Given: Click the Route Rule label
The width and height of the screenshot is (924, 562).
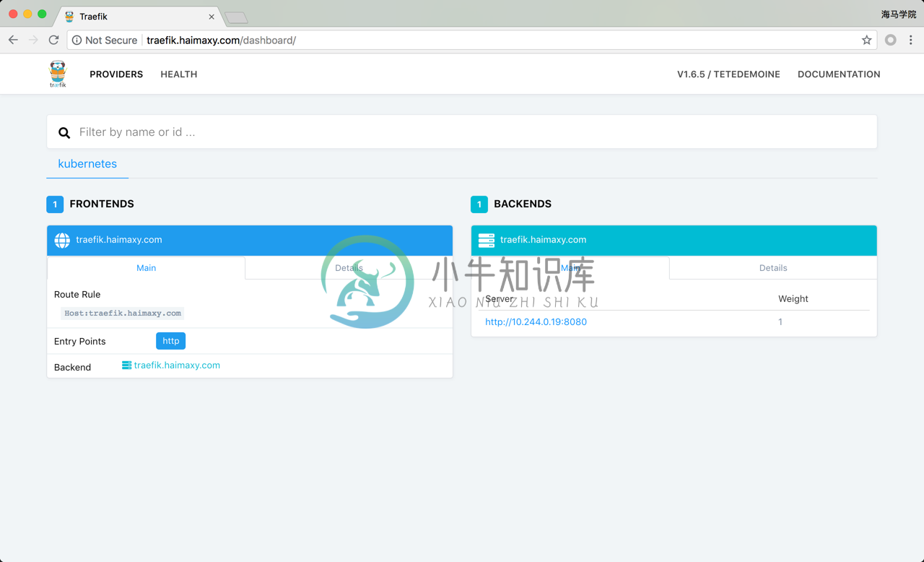Looking at the screenshot, I should [77, 295].
